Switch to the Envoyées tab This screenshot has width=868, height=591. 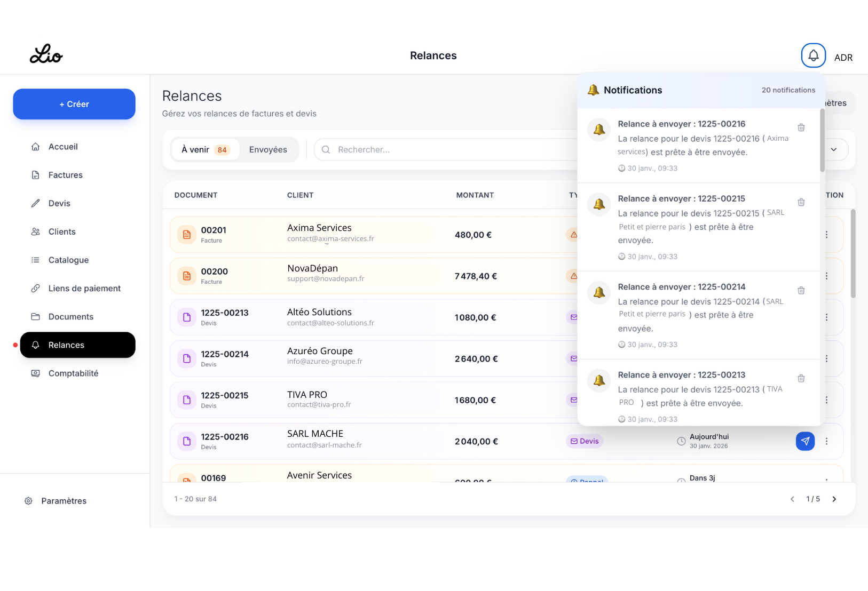pyautogui.click(x=269, y=149)
